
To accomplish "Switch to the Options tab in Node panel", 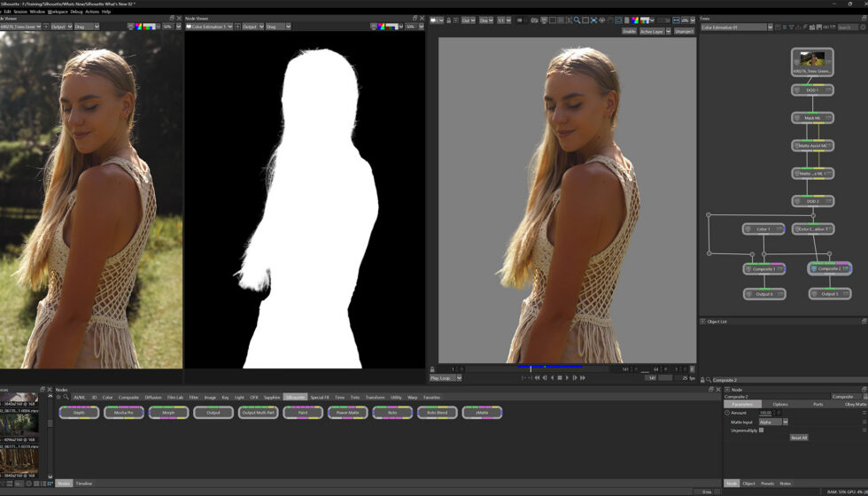I will pyautogui.click(x=780, y=404).
